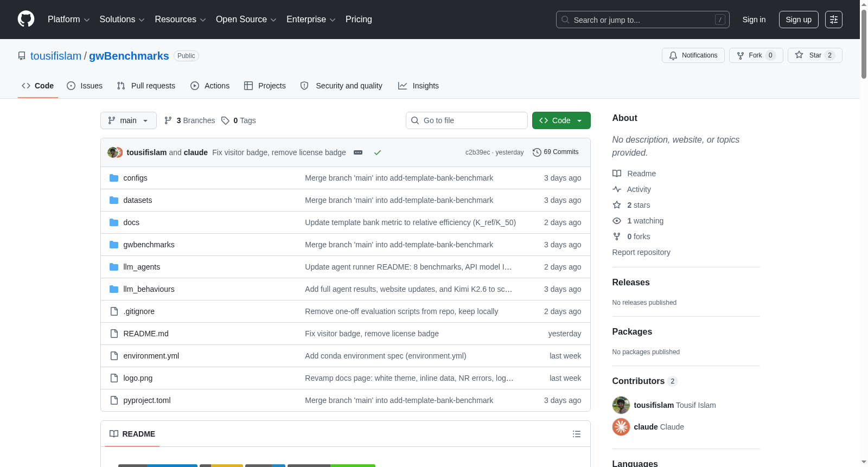Click the Sign up button
Viewport: 868px width, 467px height.
[799, 20]
